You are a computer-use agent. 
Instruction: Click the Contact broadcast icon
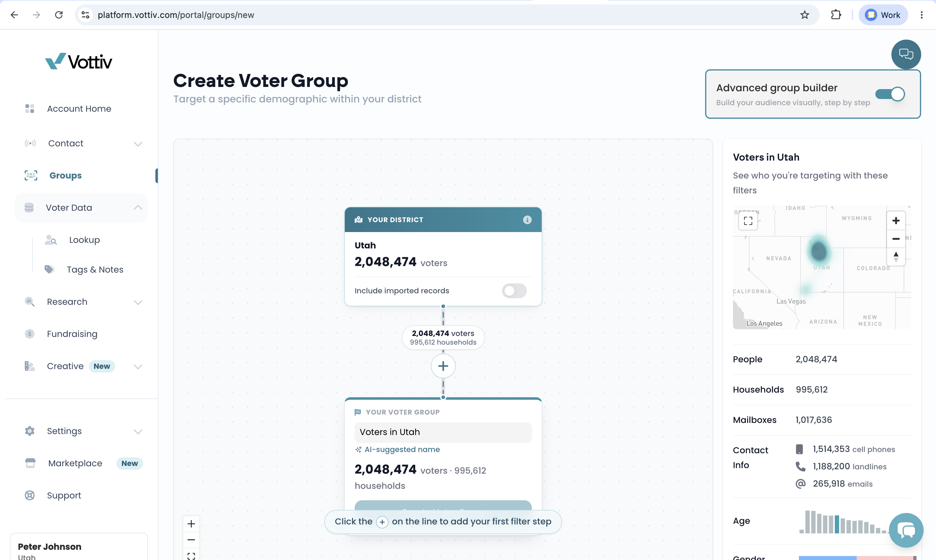coord(30,143)
